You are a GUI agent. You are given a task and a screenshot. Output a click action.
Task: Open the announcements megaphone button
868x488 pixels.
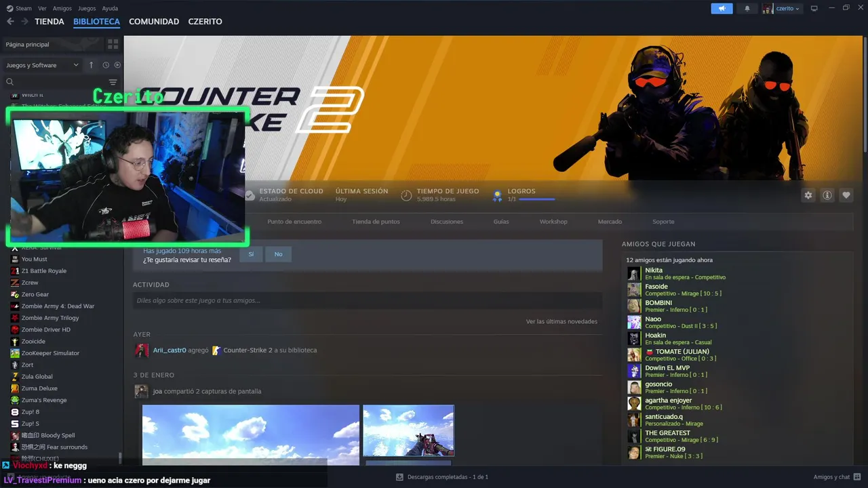coord(722,9)
